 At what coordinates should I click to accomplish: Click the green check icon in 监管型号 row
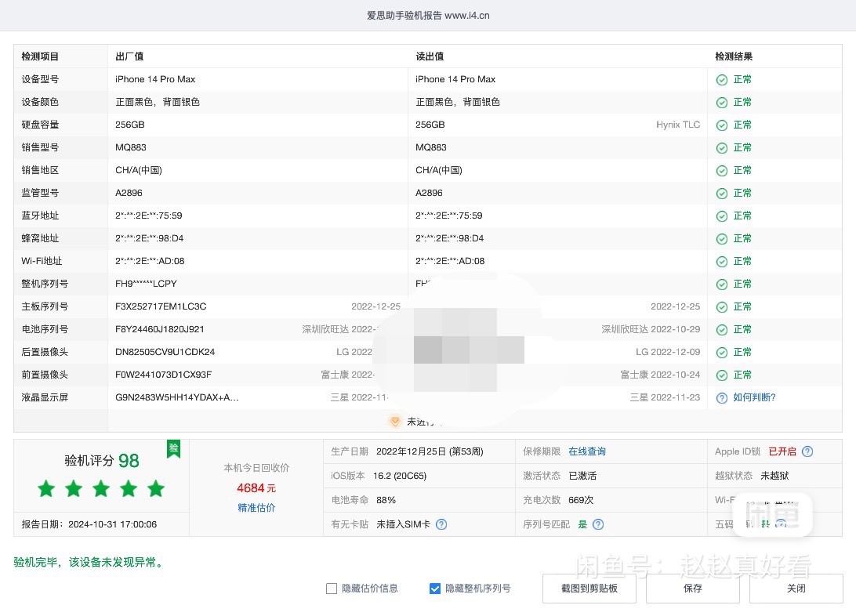pos(722,194)
